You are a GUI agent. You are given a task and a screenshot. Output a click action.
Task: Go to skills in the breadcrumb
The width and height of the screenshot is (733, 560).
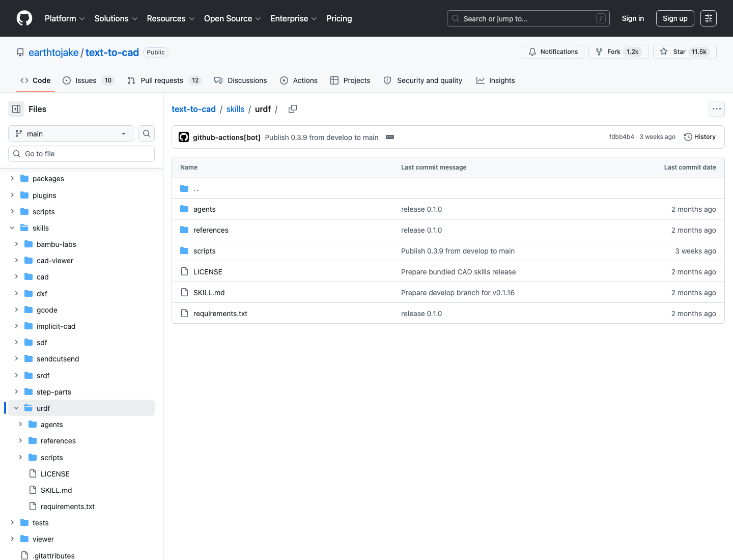click(x=235, y=109)
